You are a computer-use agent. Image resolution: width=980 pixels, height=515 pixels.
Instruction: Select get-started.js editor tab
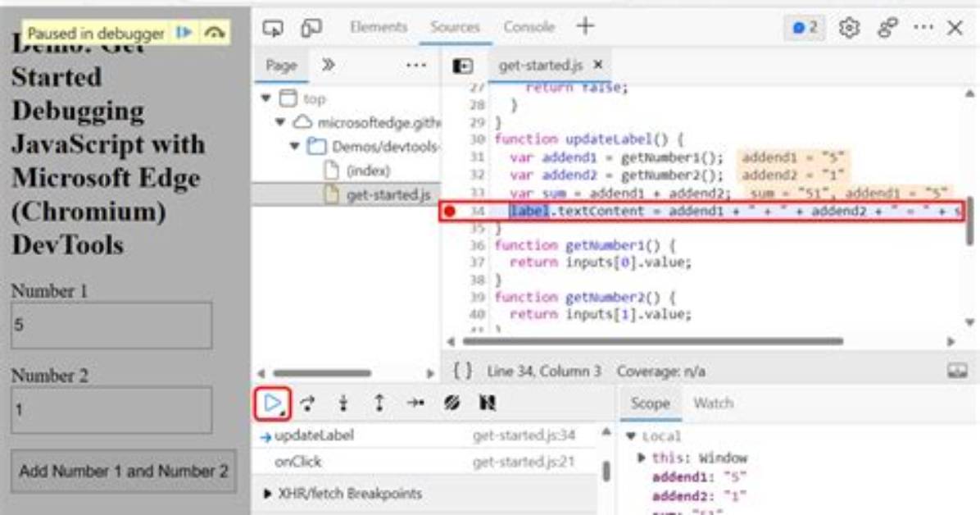(540, 65)
